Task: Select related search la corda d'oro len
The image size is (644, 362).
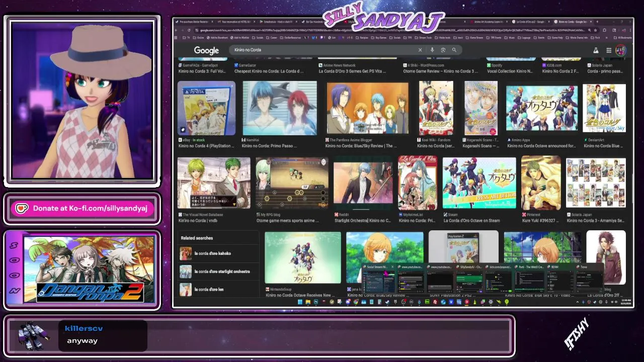Action: [218, 290]
